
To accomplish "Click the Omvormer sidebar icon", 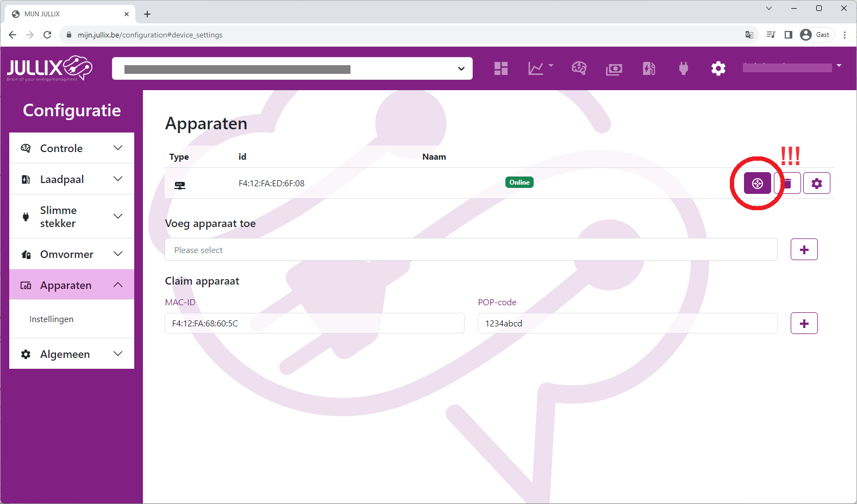I will [x=26, y=254].
